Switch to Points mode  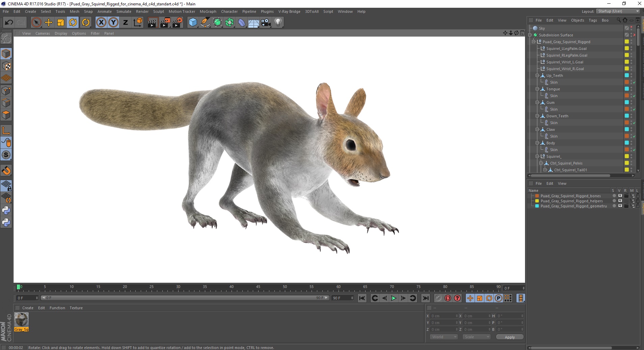click(6, 90)
